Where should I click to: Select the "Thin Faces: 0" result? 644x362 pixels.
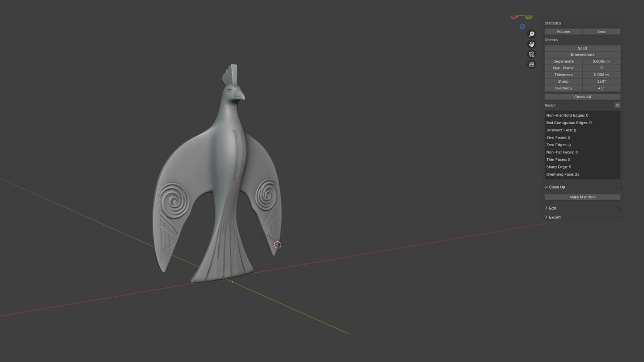click(x=558, y=160)
